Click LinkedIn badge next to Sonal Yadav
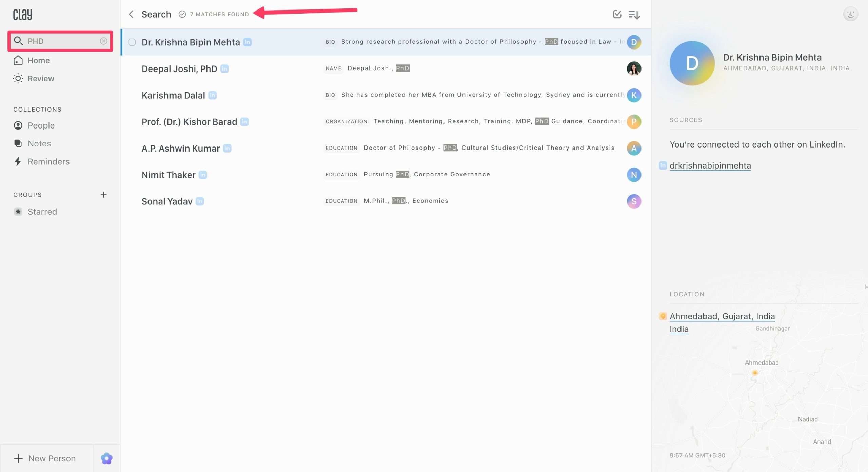The height and width of the screenshot is (472, 868). [x=200, y=201]
